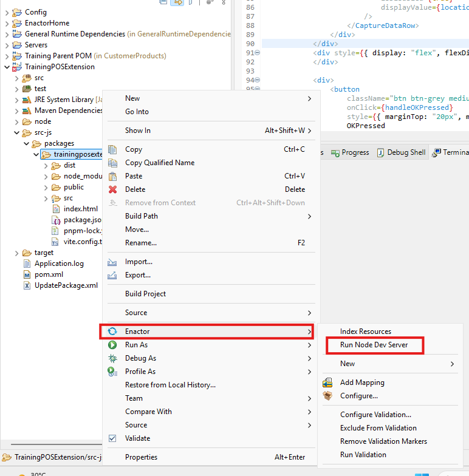The height and width of the screenshot is (476, 469).
Task: Click the red Delete X icon
Action: (x=113, y=189)
